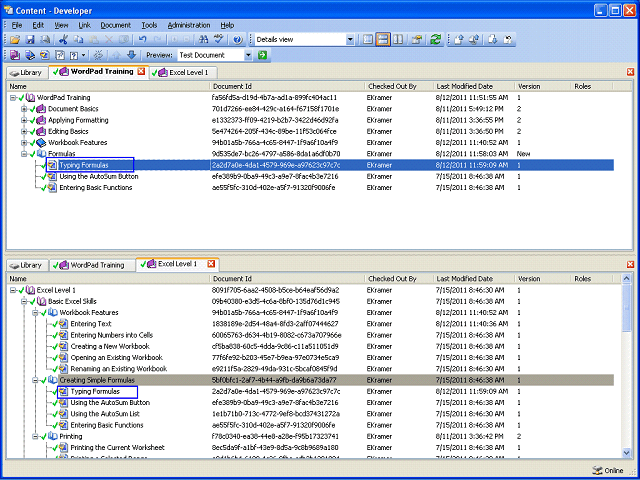Switch to WordPad Training tab in bottom pane

pos(92,265)
